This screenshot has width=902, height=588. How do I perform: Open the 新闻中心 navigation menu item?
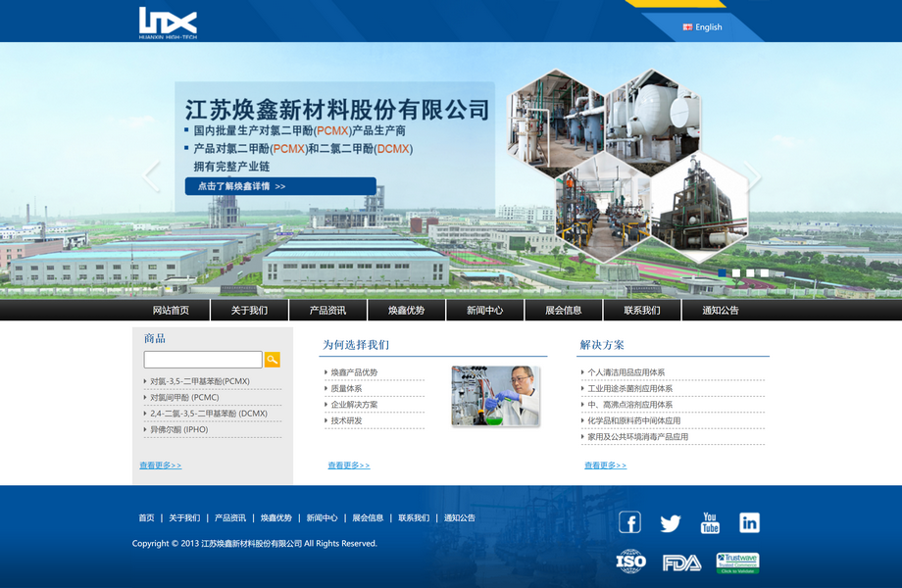(484, 311)
